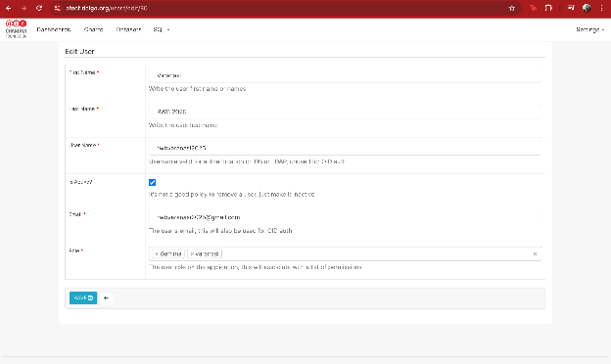
Task: Focus the First Name input field
Action: (345, 75)
